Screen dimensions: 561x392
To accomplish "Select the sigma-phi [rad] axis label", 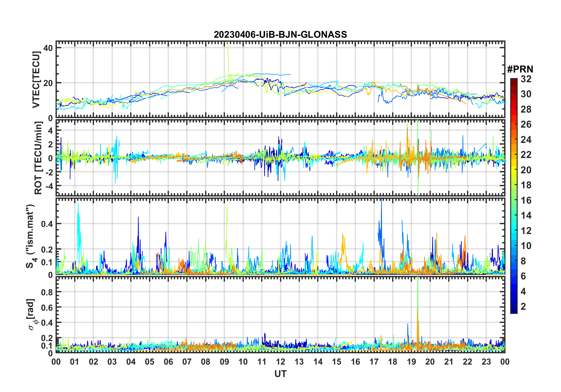I will click(x=32, y=314).
